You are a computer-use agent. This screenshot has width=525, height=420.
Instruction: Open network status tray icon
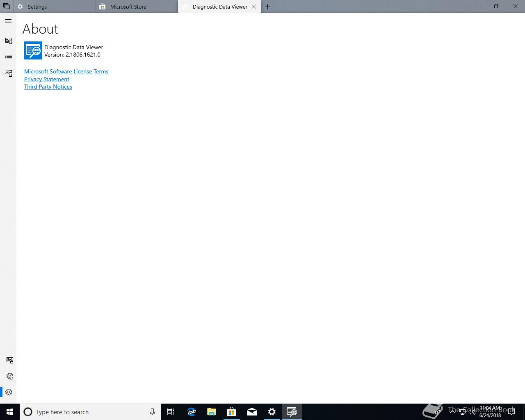point(462,412)
